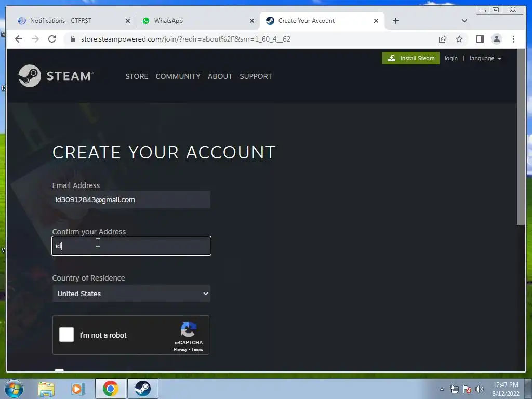532x399 pixels.
Task: Click the site lock icon in the address bar
Action: pos(72,39)
